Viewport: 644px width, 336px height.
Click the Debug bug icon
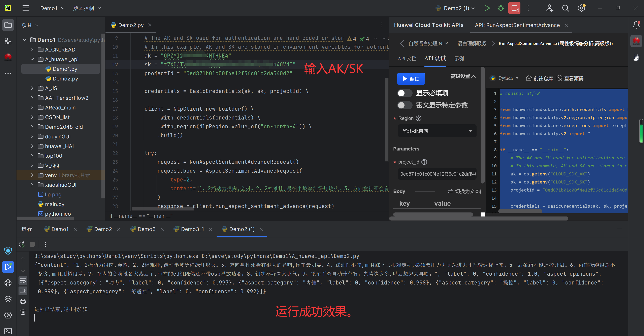[x=501, y=8]
